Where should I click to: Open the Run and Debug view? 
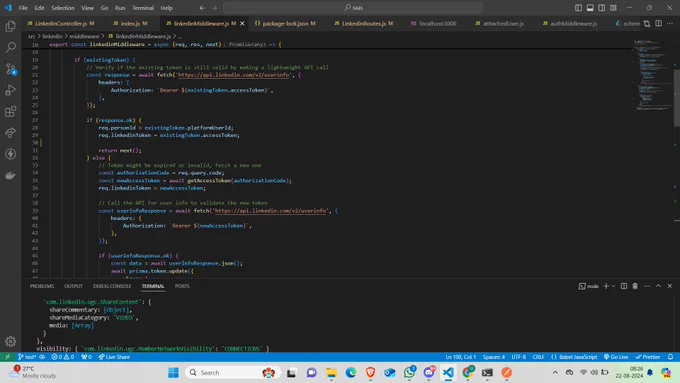click(10, 90)
